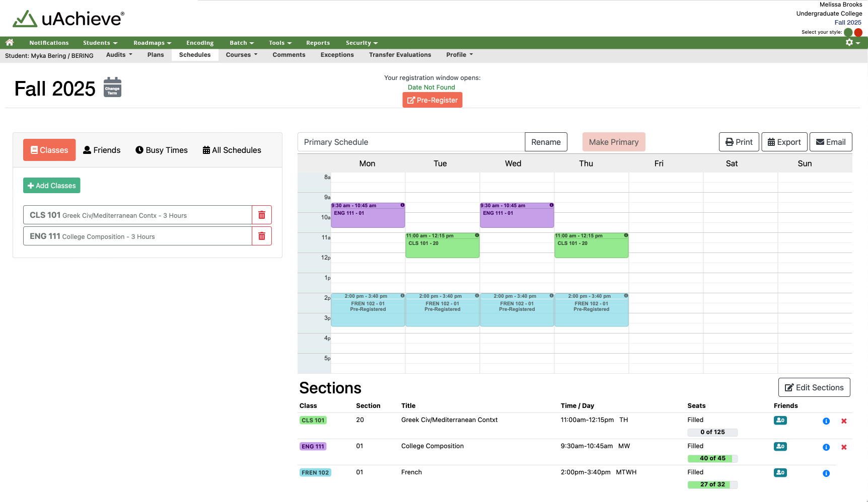
Task: Select the red style color circle
Action: pos(858,32)
